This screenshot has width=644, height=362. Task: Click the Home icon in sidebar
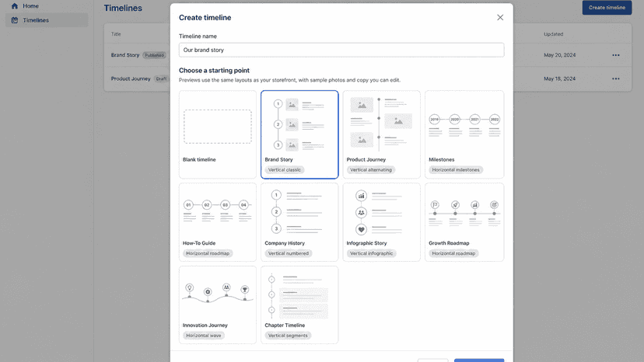[15, 5]
